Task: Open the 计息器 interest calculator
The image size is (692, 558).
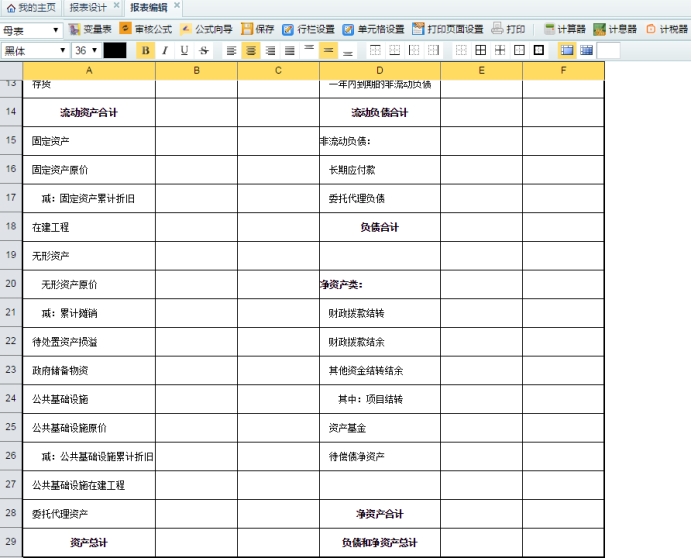Action: coord(615,30)
